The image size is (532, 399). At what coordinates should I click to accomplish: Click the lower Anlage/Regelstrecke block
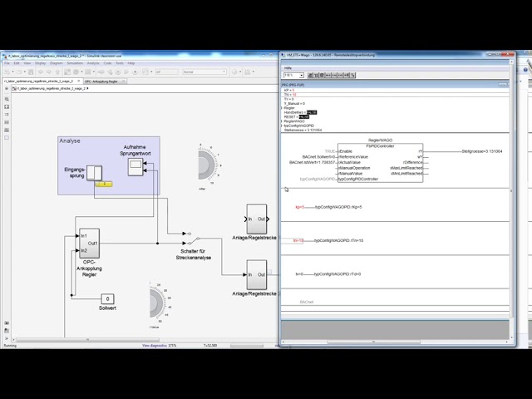point(256,274)
